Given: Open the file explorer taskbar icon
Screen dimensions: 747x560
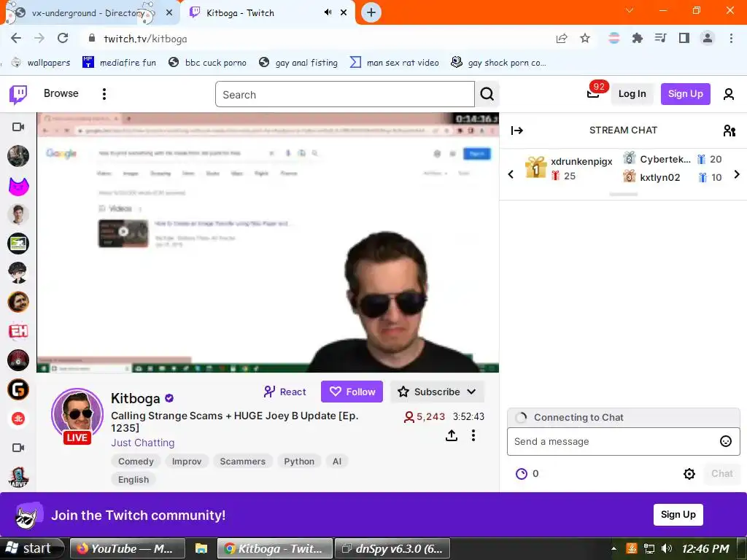Looking at the screenshot, I should 201,548.
